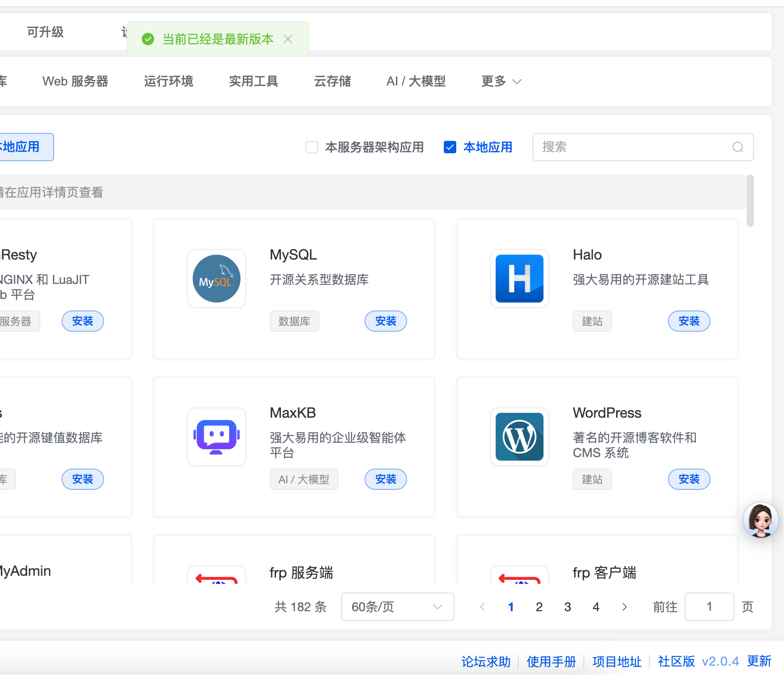Switch to the 可升级 tab

click(x=45, y=32)
